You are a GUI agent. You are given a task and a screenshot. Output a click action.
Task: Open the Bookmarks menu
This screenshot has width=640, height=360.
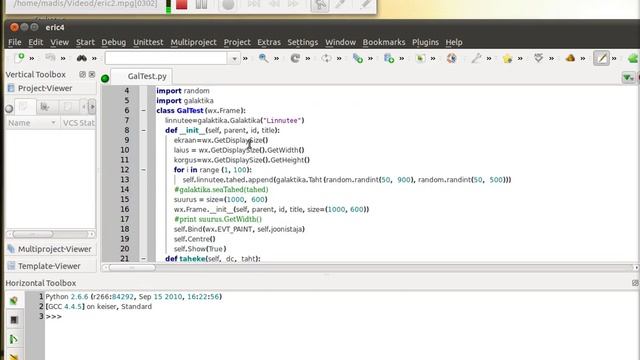[384, 42]
